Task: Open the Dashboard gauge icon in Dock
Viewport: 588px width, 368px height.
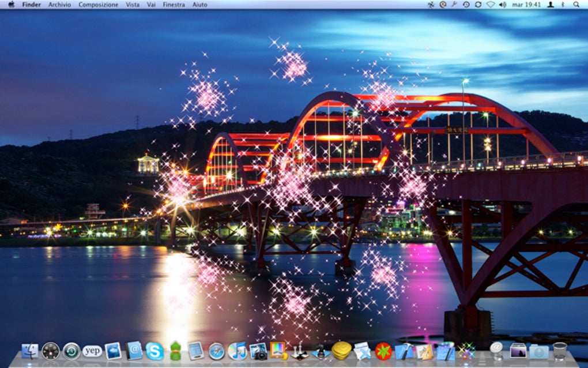Action: coord(51,351)
